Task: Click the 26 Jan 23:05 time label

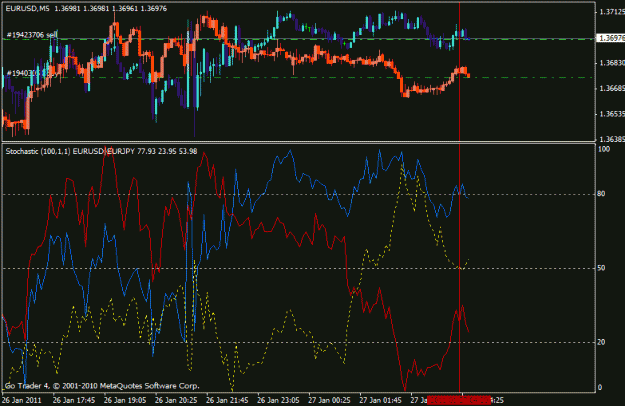Action: 278,400
